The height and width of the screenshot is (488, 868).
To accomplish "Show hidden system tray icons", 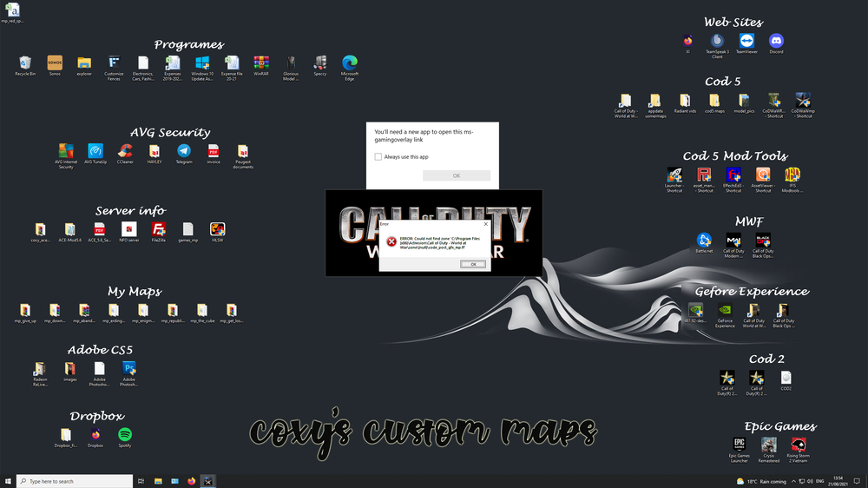I will [x=793, y=481].
